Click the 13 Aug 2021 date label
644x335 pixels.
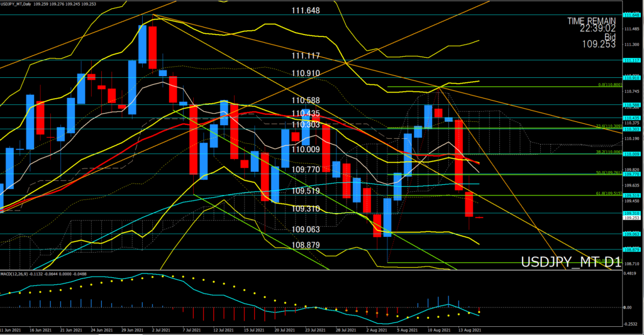(x=470, y=330)
